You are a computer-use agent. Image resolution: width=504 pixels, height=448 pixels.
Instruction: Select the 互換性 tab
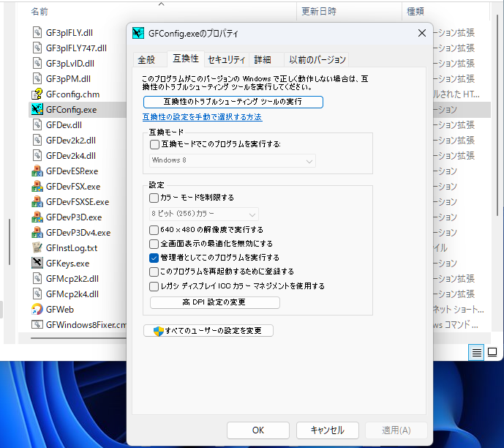186,59
